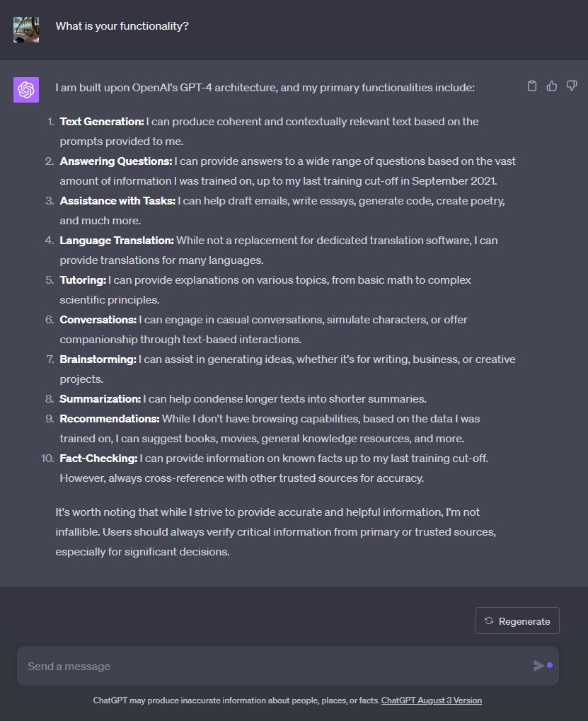Viewport: 588px width, 721px height.
Task: Click the "Summarization:" list heading
Action: click(x=100, y=398)
